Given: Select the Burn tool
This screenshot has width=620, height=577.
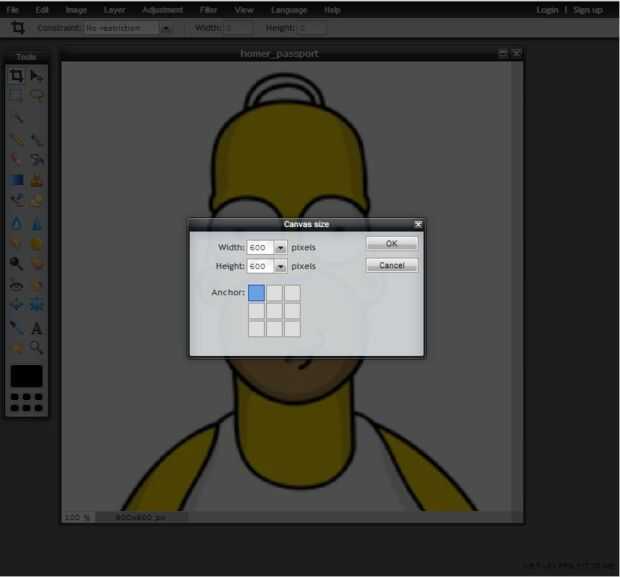Looking at the screenshot, I should coord(37,263).
